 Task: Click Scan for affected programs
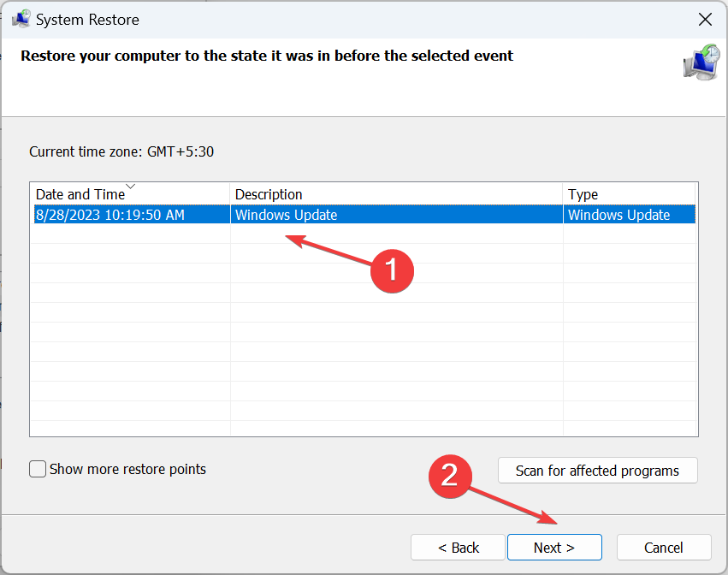pos(597,471)
